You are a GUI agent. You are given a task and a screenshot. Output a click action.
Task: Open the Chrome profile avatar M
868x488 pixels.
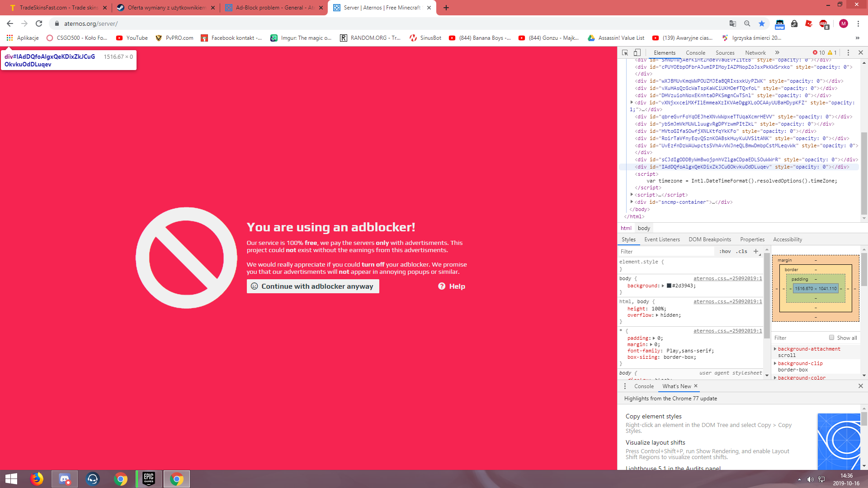(x=844, y=23)
